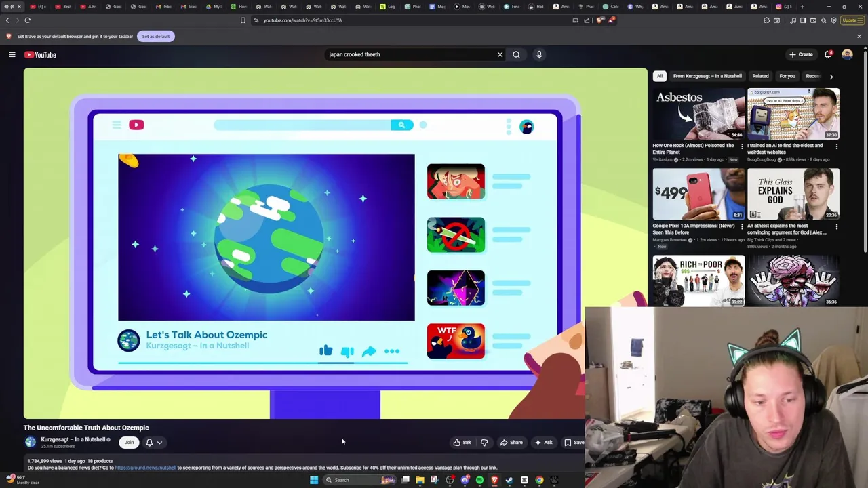This screenshot has height=488, width=868.
Task: Open the $499 Google Pixel 10A thumbnail
Action: pos(698,194)
